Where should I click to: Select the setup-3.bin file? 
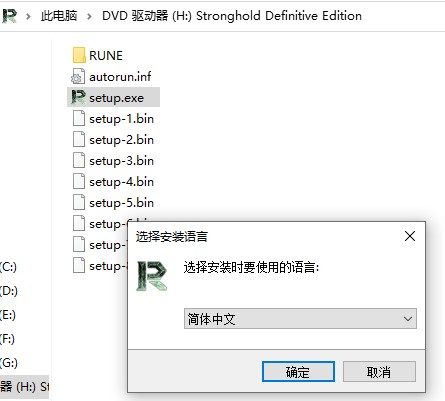pos(113,160)
